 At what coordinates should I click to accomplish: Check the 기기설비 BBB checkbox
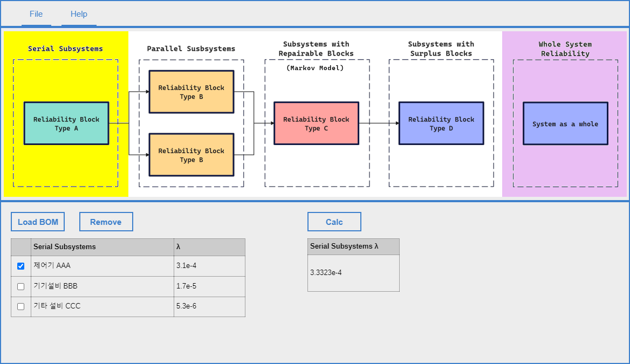[x=21, y=286]
